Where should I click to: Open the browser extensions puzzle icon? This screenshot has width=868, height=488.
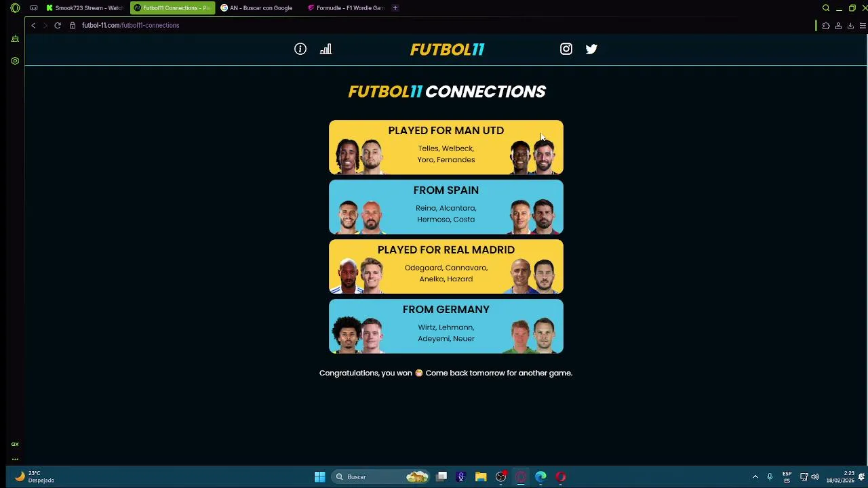(x=826, y=26)
